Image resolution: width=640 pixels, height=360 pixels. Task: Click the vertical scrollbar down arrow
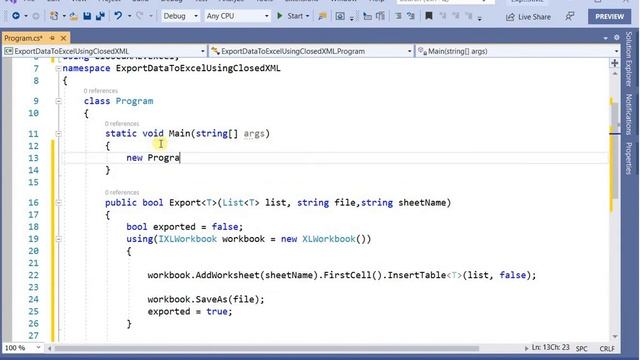tap(615, 336)
